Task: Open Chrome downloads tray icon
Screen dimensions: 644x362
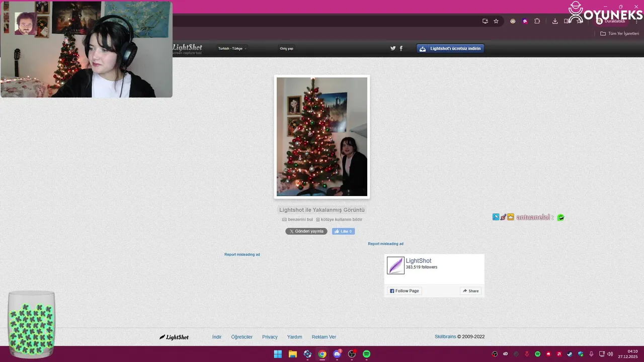Action: pyautogui.click(x=555, y=21)
